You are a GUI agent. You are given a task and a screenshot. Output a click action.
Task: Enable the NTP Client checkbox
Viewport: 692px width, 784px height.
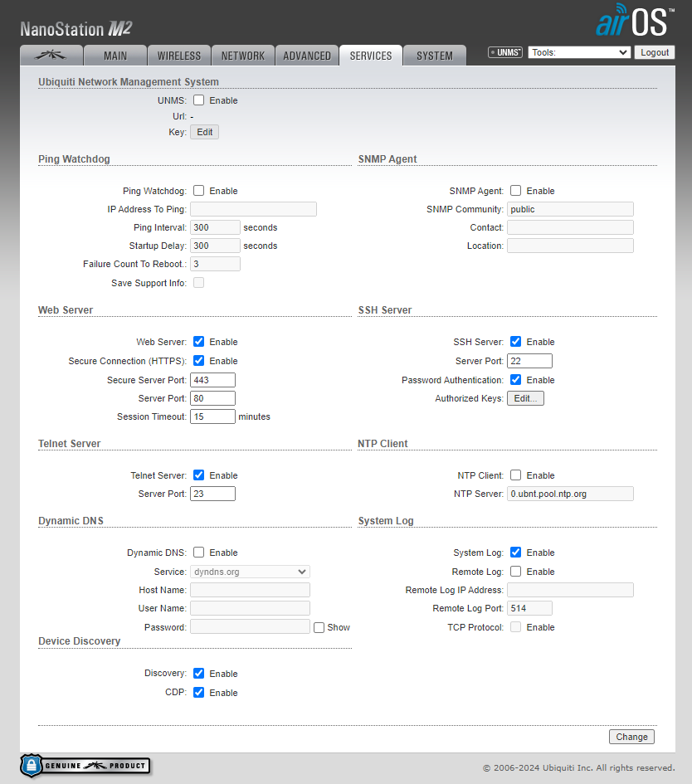pyautogui.click(x=516, y=475)
